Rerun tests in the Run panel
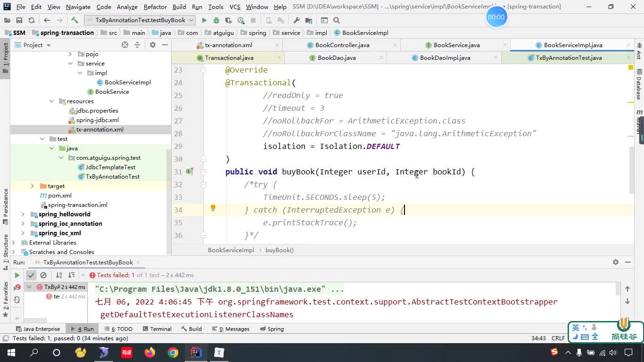Screen dimensions: 644x362 click(17, 275)
